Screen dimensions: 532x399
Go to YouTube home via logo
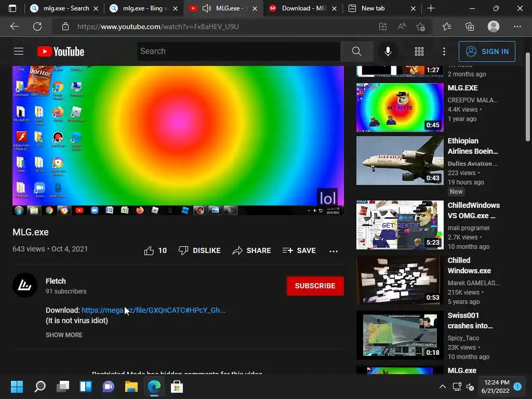61,51
